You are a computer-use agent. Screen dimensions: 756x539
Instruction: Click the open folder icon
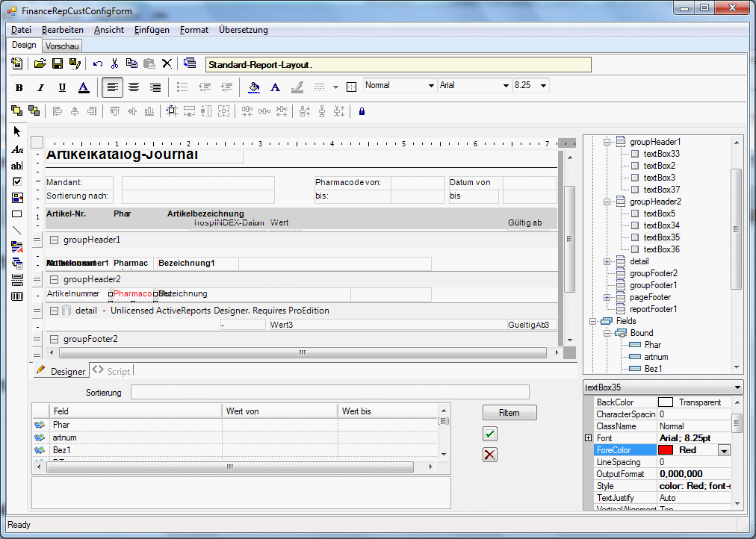click(x=40, y=64)
